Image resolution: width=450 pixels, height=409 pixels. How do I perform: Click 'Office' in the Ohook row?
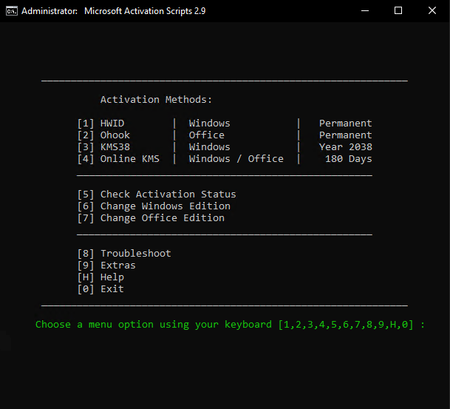[x=207, y=135]
